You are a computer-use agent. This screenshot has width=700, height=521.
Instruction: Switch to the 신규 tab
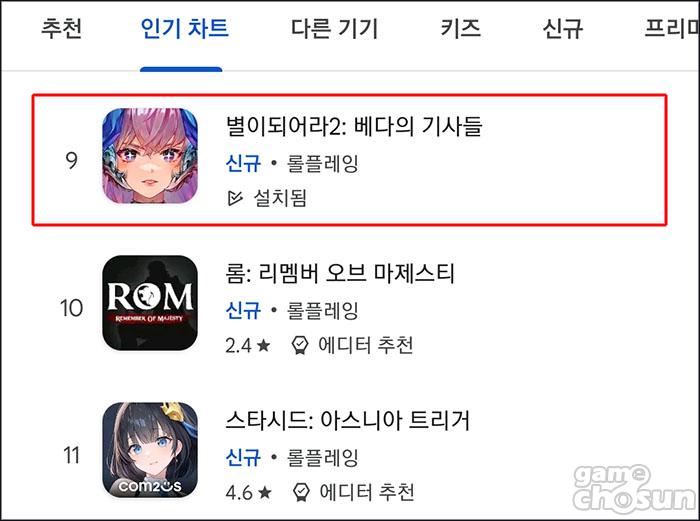click(562, 28)
